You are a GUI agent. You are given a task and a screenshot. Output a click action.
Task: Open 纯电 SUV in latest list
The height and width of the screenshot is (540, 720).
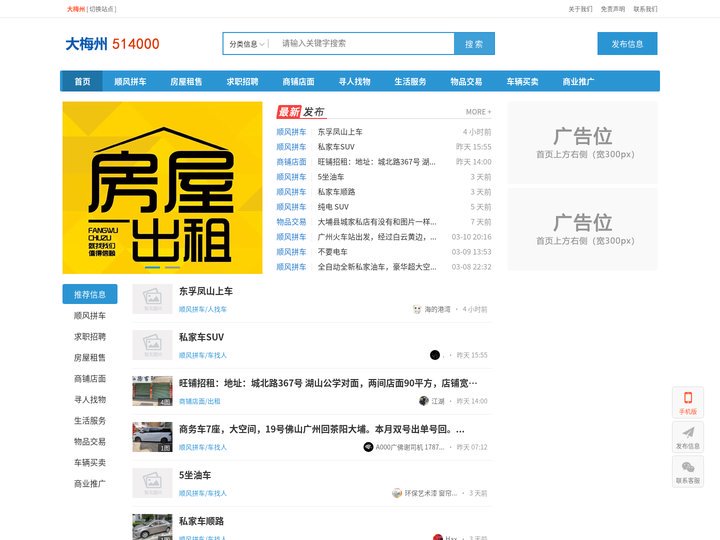(333, 207)
